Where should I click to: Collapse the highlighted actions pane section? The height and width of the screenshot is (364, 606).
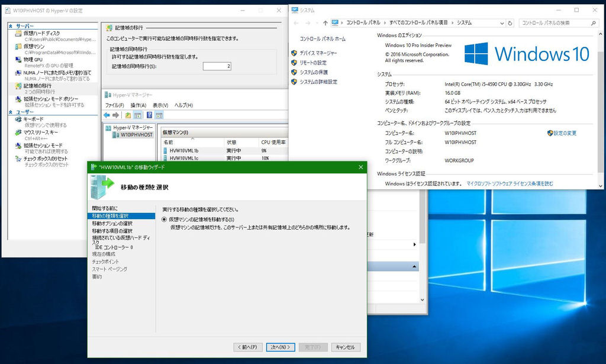pyautogui.click(x=414, y=266)
